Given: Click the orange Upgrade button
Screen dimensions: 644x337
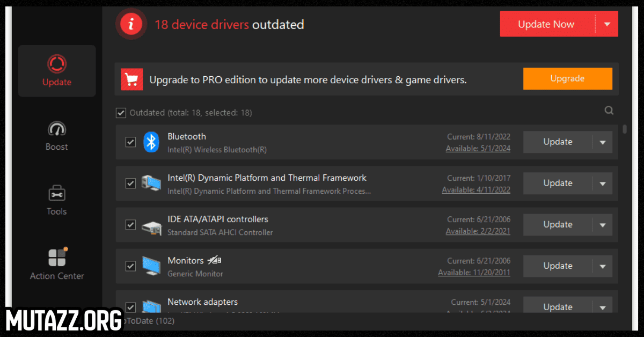Looking at the screenshot, I should (x=567, y=78).
